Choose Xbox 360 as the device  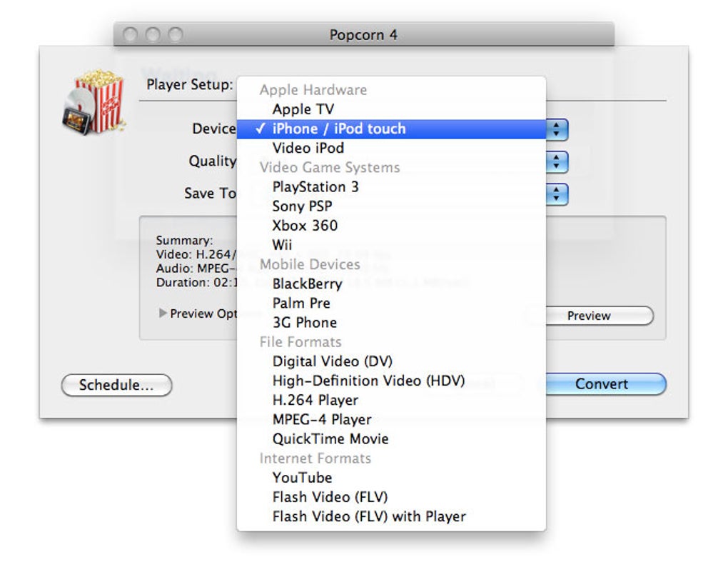(391, 226)
